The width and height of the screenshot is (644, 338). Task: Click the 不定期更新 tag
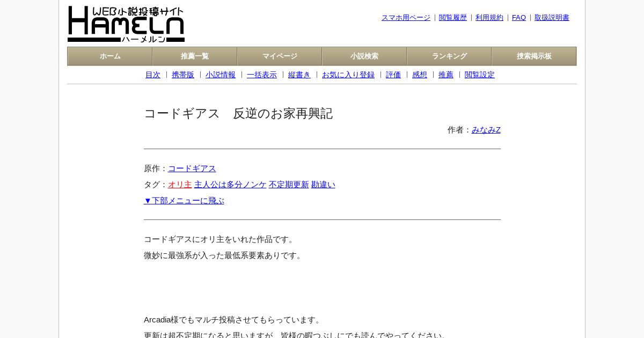click(289, 185)
